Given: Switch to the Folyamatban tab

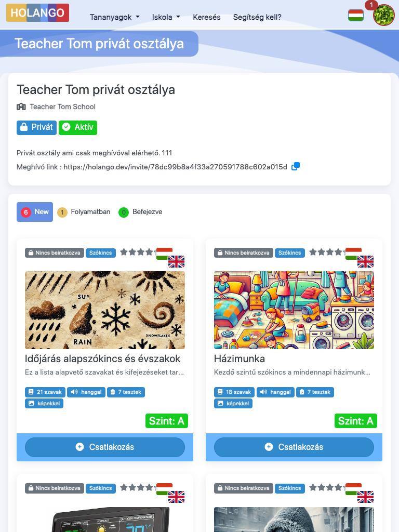Looking at the screenshot, I should tap(84, 212).
